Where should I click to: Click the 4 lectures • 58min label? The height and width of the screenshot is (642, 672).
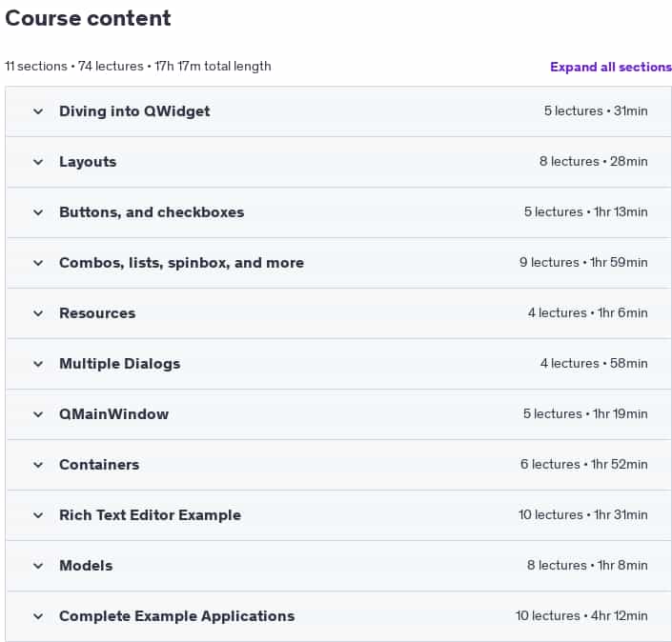click(x=594, y=364)
